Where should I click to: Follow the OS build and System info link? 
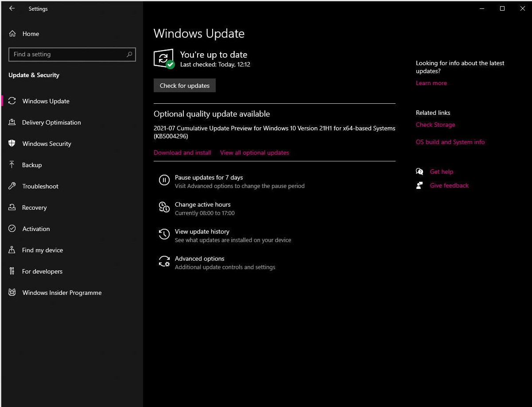click(450, 142)
